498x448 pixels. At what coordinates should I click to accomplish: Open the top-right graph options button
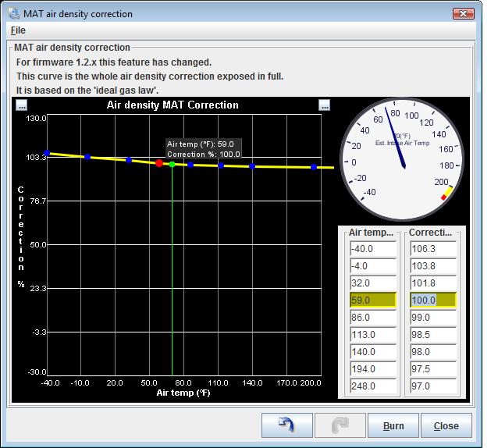point(325,105)
